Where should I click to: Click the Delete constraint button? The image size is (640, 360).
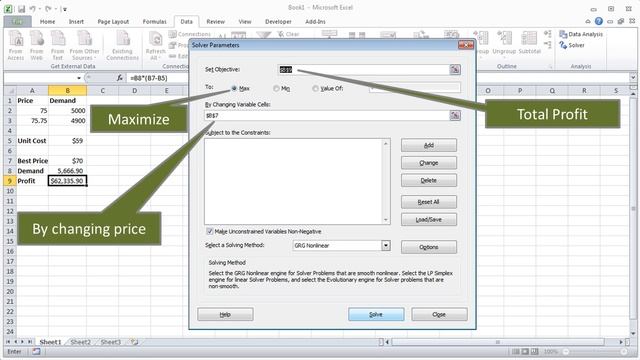(x=429, y=180)
